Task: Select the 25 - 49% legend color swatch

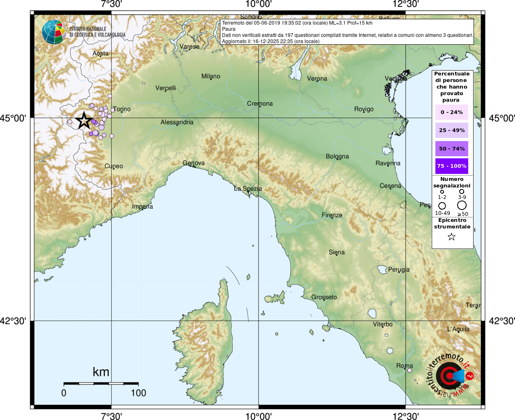Action: (x=451, y=130)
